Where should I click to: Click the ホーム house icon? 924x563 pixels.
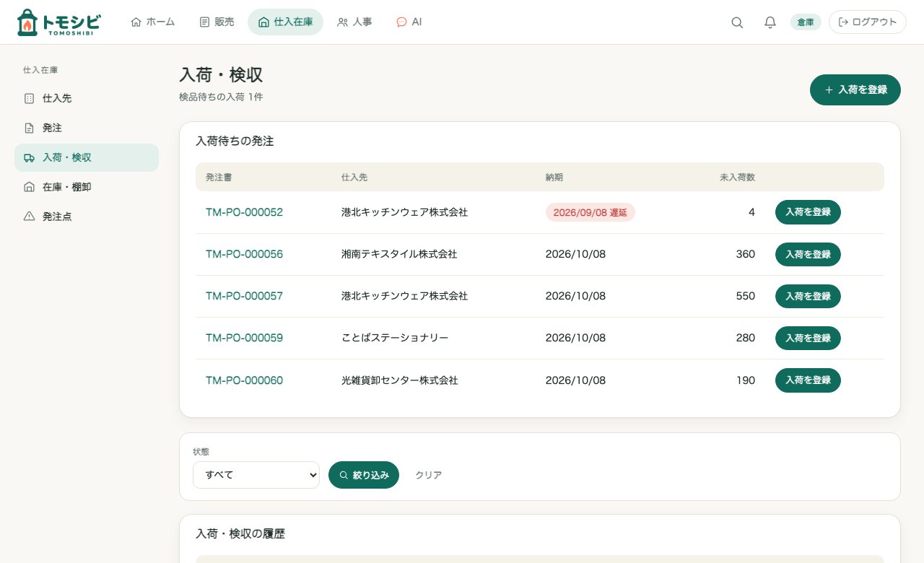pos(136,22)
